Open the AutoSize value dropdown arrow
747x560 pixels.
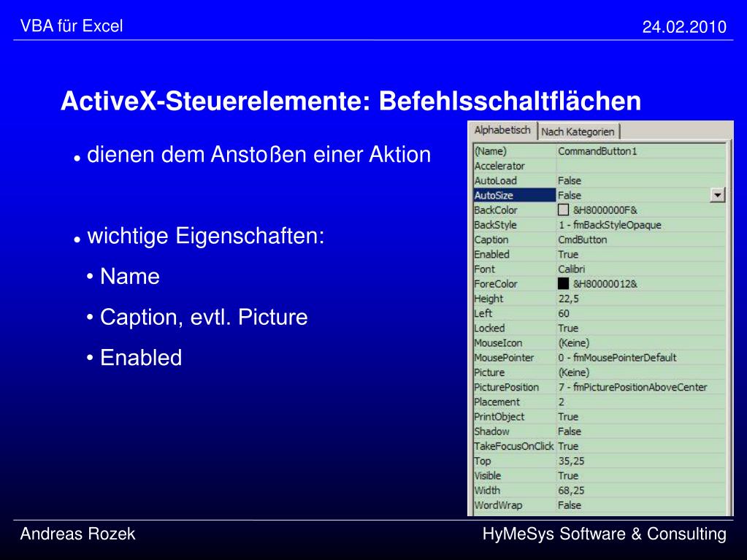click(717, 195)
